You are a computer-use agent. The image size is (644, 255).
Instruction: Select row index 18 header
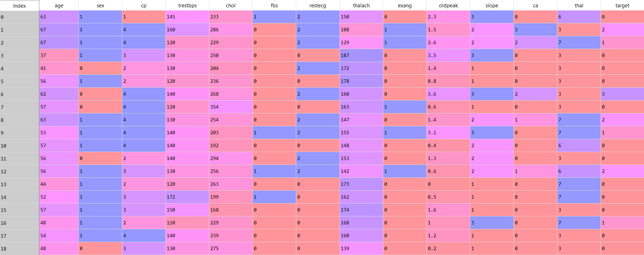pyautogui.click(x=19, y=248)
